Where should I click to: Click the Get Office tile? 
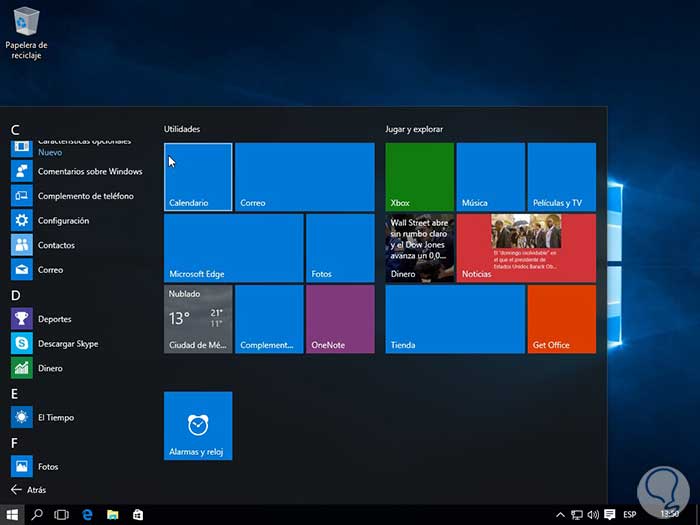[561, 319]
